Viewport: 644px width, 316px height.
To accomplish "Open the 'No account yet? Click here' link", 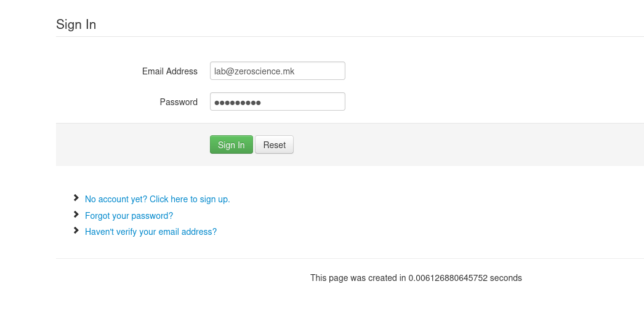I will (x=157, y=199).
